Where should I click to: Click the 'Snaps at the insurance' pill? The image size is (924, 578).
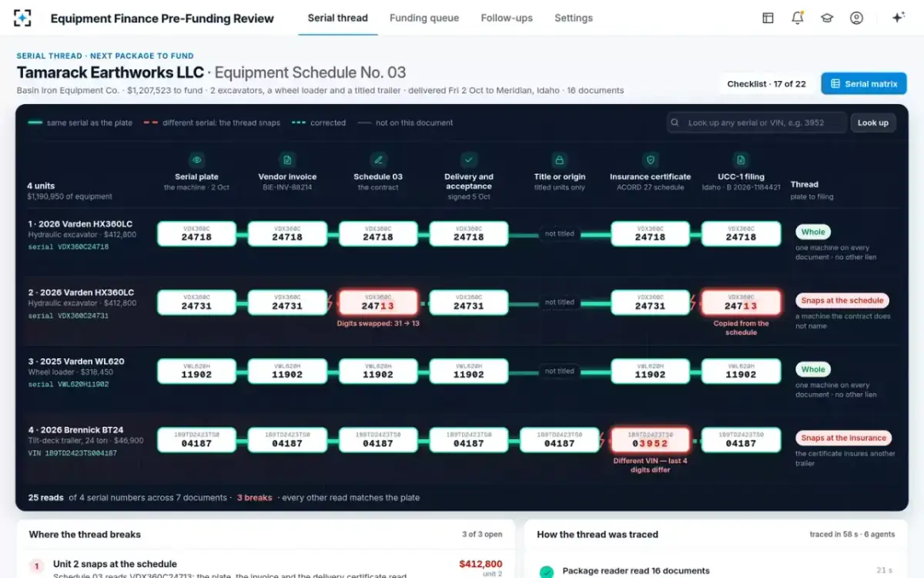click(844, 438)
